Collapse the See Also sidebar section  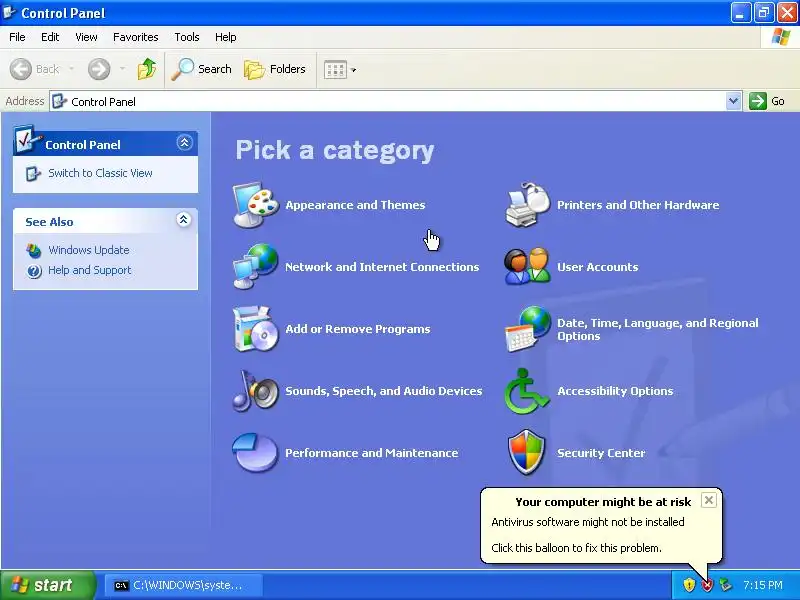[x=184, y=220]
